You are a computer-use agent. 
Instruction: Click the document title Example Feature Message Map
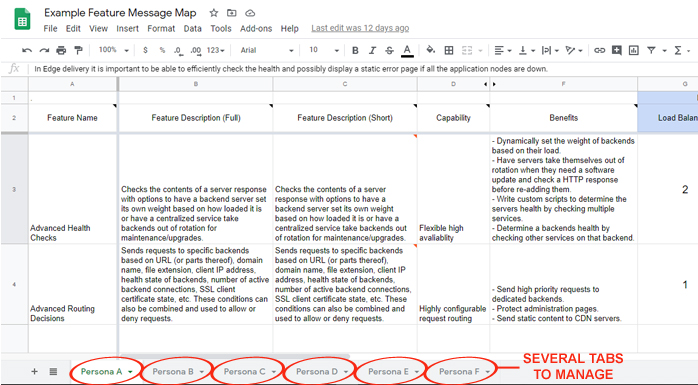(120, 13)
